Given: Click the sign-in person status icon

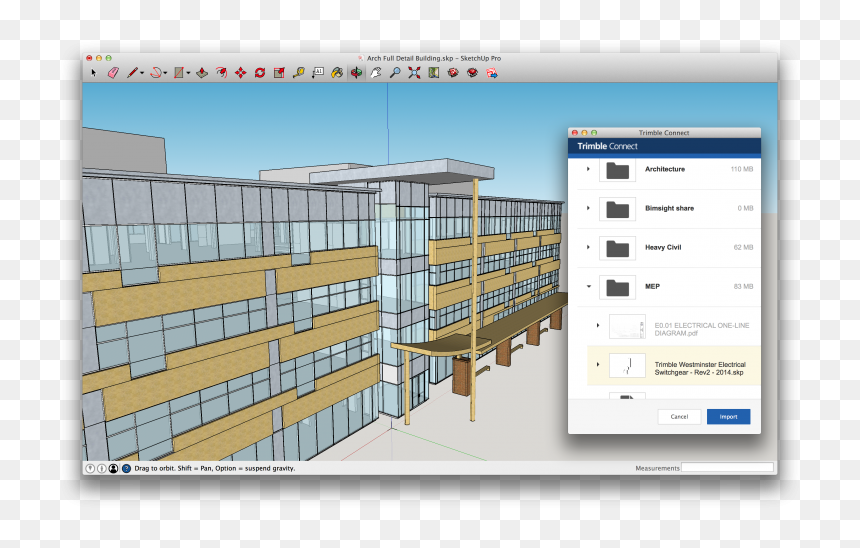Looking at the screenshot, I should tap(114, 468).
